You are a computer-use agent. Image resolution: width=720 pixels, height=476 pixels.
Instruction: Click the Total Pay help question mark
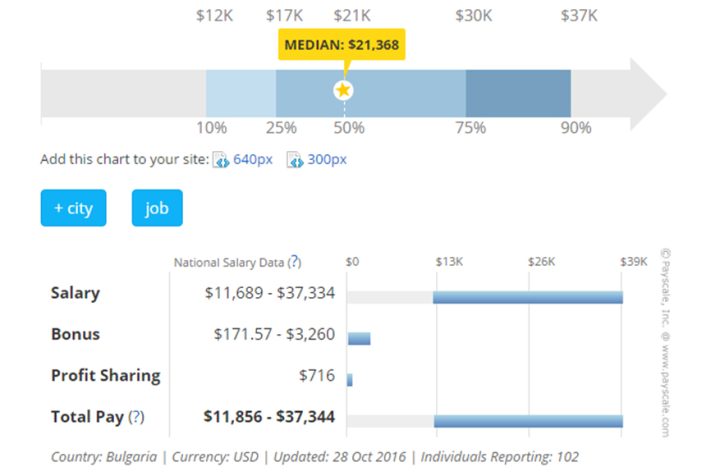pos(136,416)
